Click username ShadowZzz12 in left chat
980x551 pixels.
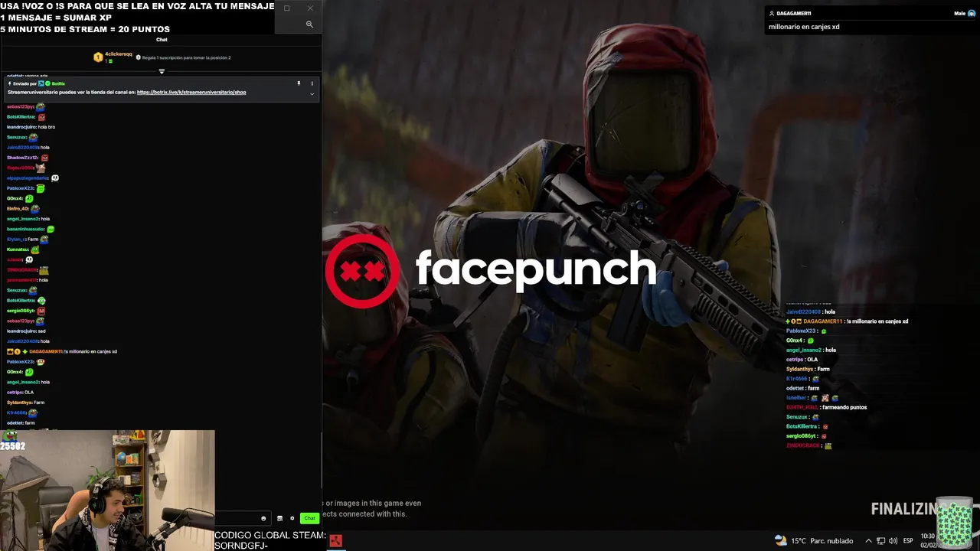pos(22,158)
